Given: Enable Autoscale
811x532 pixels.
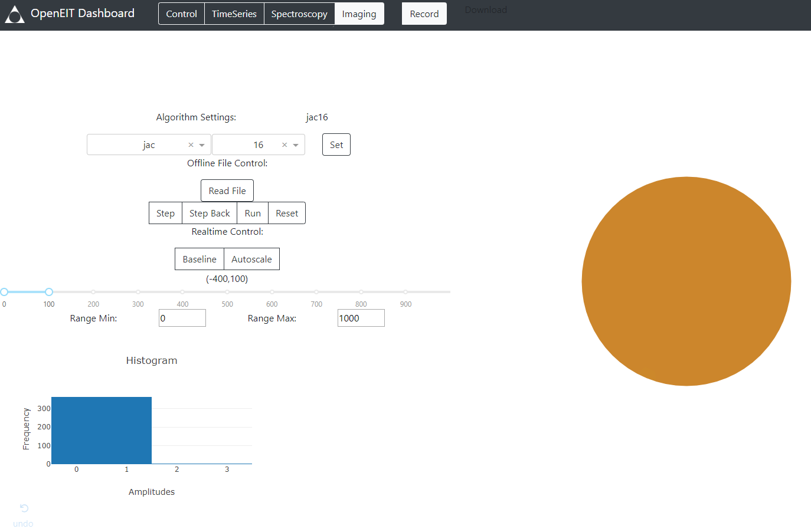Looking at the screenshot, I should pyautogui.click(x=251, y=258).
